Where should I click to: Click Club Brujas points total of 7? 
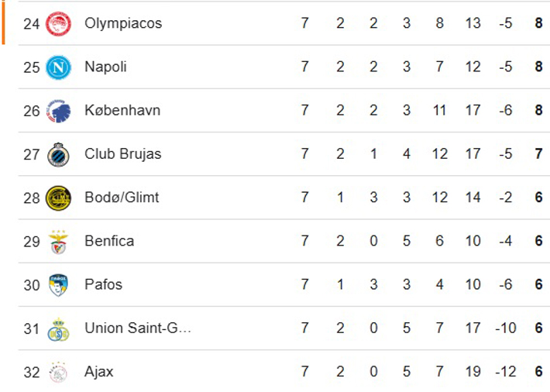[538, 153]
